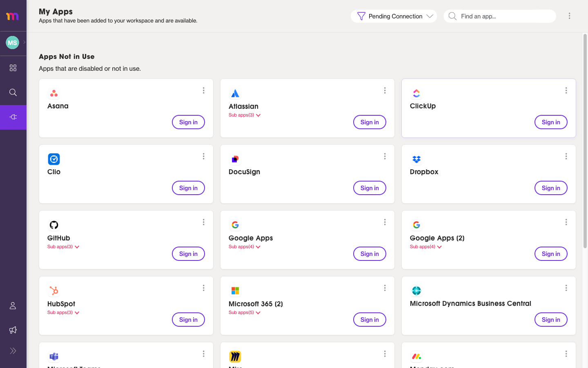Click the 'My Apps' page heading
The width and height of the screenshot is (588, 368).
56,11
